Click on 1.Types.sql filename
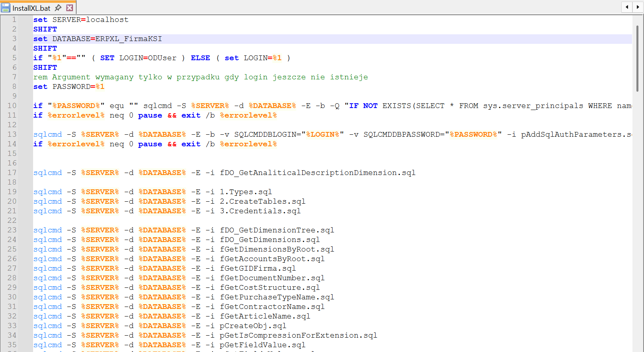This screenshot has height=352, width=644. (x=246, y=192)
